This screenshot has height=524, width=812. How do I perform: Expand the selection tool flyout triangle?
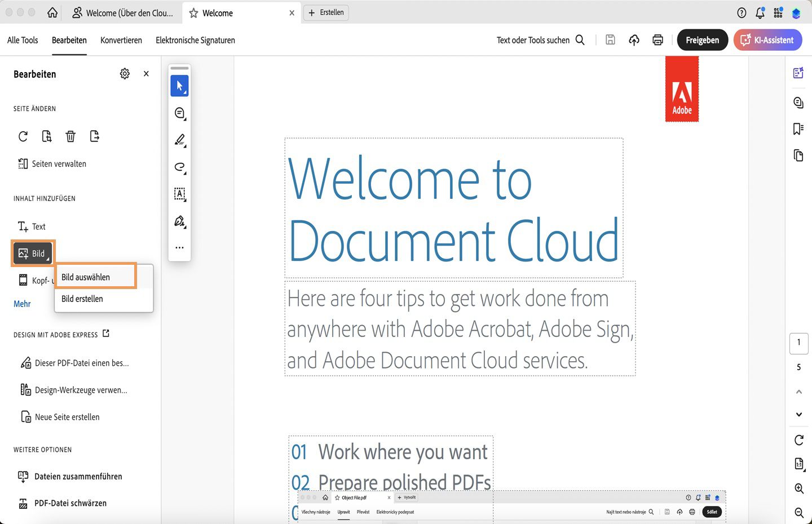(x=185, y=91)
